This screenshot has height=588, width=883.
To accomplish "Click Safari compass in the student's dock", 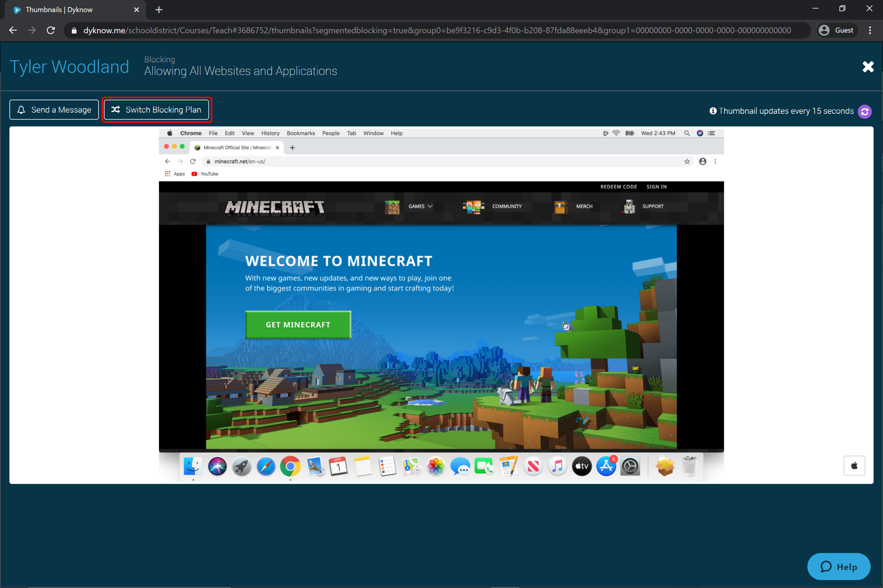I will (266, 466).
